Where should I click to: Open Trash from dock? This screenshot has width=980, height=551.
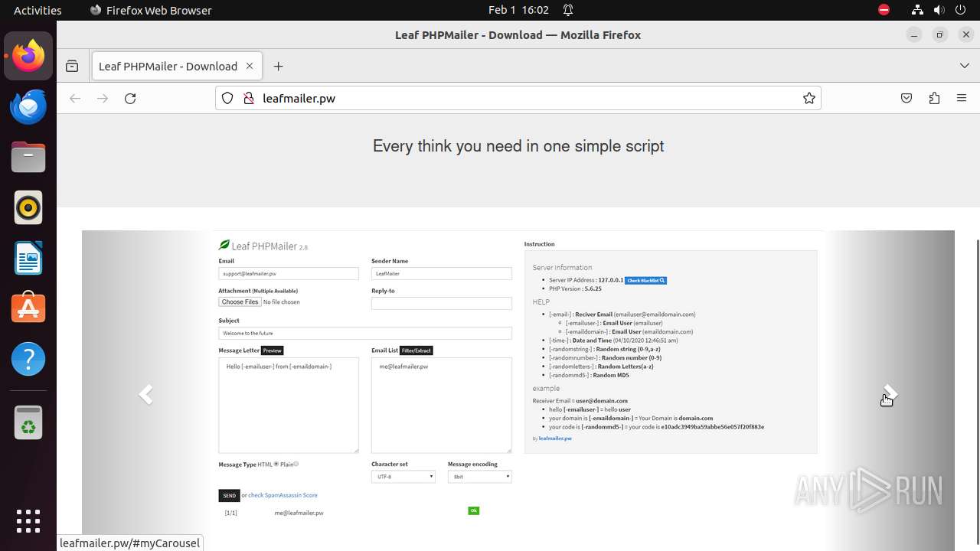coord(28,422)
